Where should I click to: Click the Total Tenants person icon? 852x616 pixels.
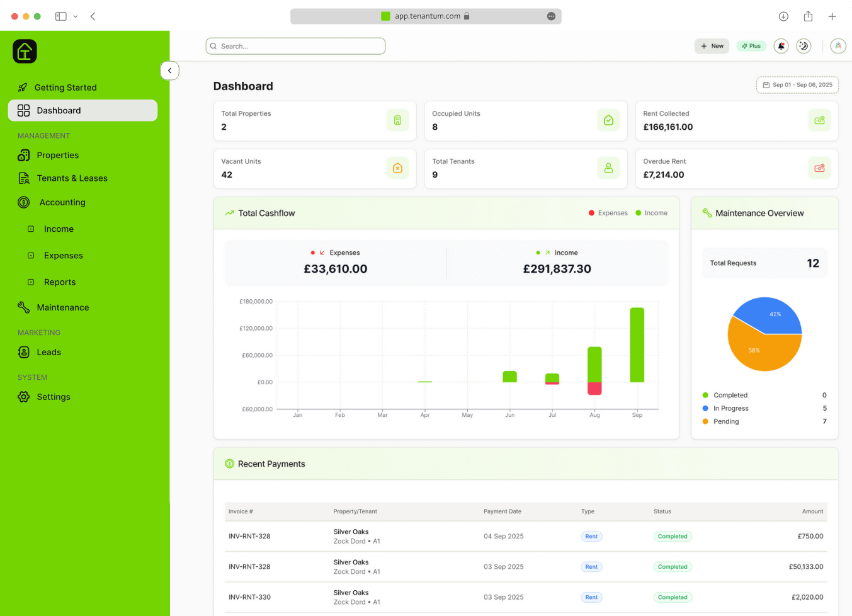coord(608,168)
